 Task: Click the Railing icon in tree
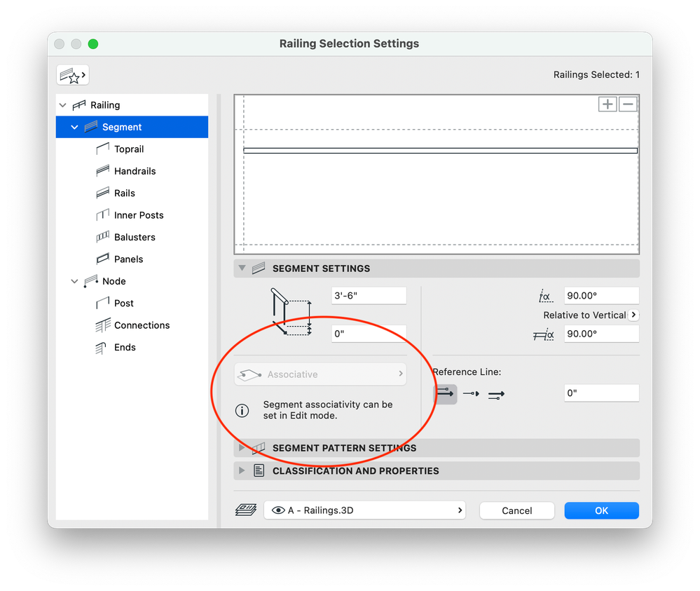click(79, 105)
